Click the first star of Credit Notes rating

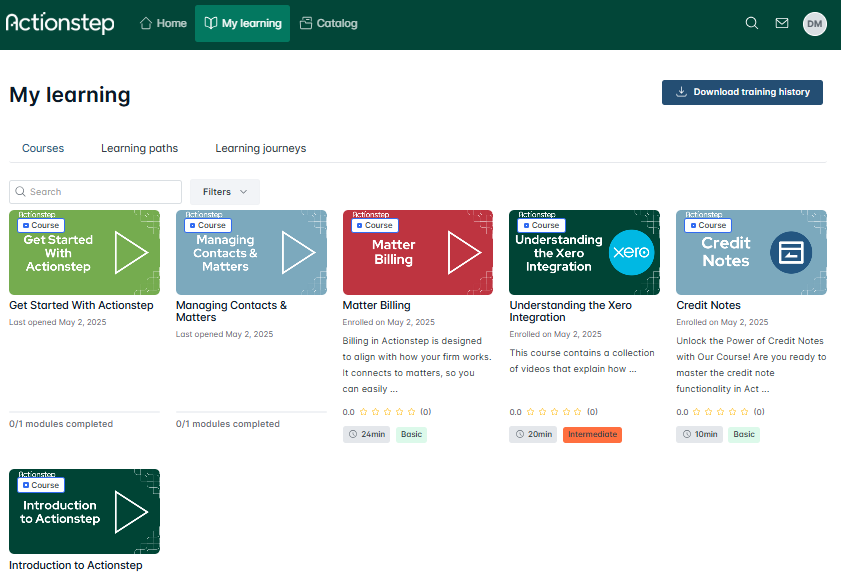pos(697,411)
